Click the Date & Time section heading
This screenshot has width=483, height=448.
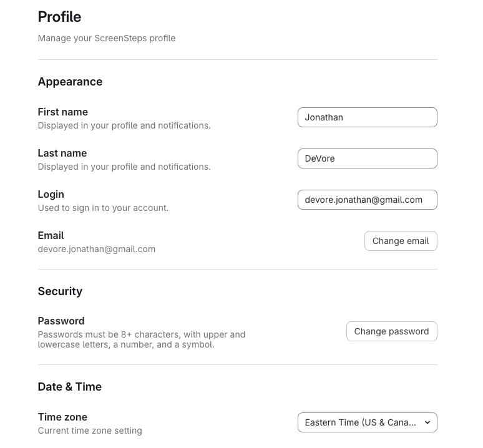pos(70,387)
